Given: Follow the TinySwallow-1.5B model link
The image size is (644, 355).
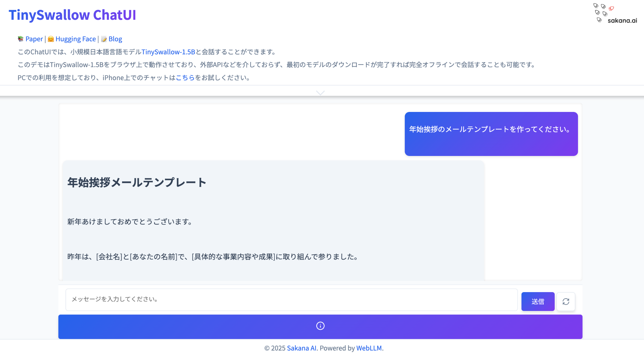Looking at the screenshot, I should (168, 52).
